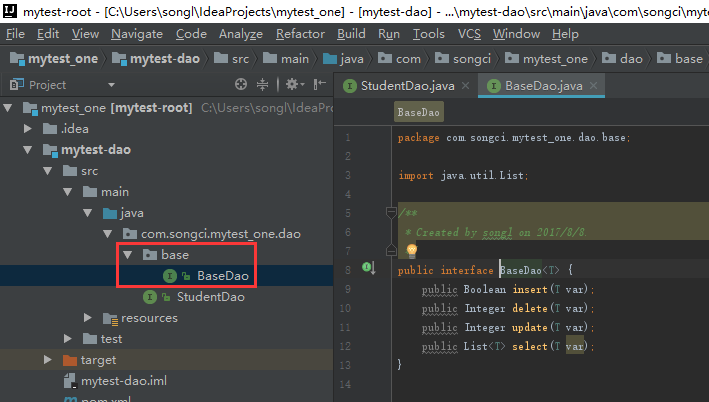This screenshot has width=709, height=402.
Task: Expand the resources folder
Action: 88,318
